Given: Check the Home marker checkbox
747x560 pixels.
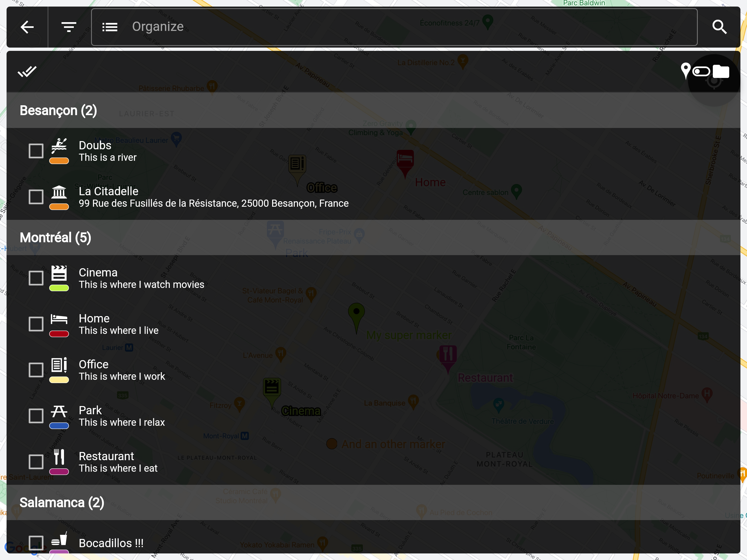Looking at the screenshot, I should pyautogui.click(x=36, y=324).
